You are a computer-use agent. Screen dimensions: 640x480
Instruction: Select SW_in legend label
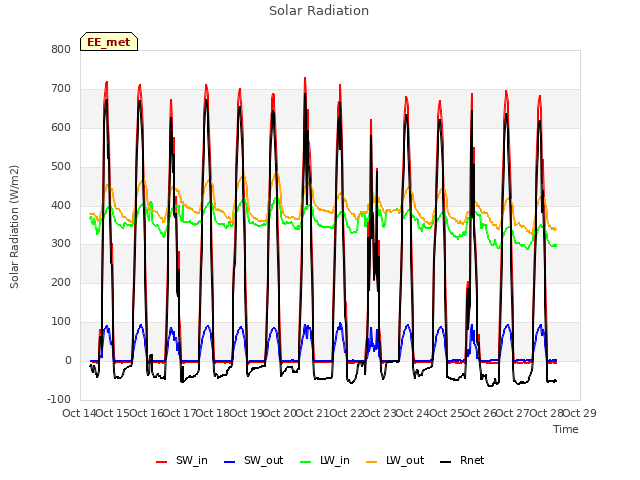tap(192, 460)
